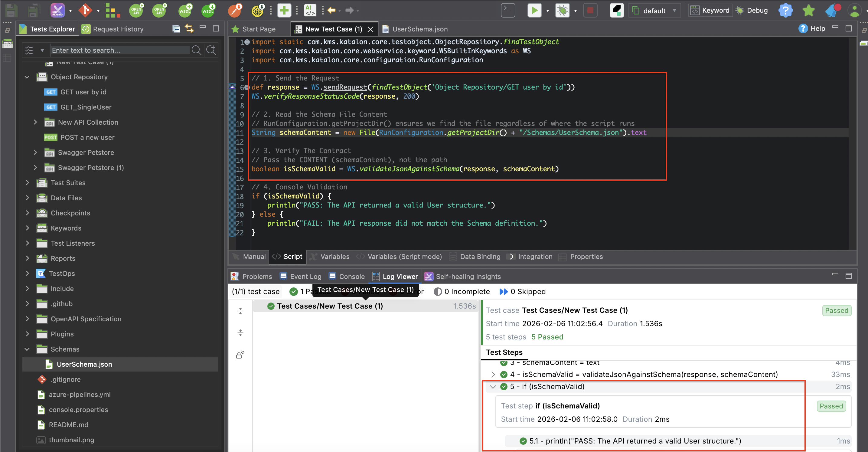
Task: Open the Variables tab below the editor
Action: pyautogui.click(x=335, y=257)
